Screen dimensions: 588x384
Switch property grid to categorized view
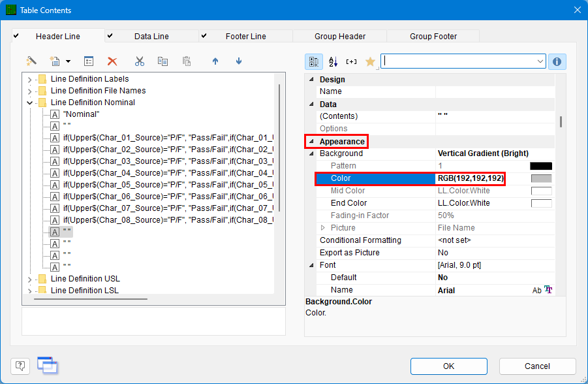tap(314, 61)
